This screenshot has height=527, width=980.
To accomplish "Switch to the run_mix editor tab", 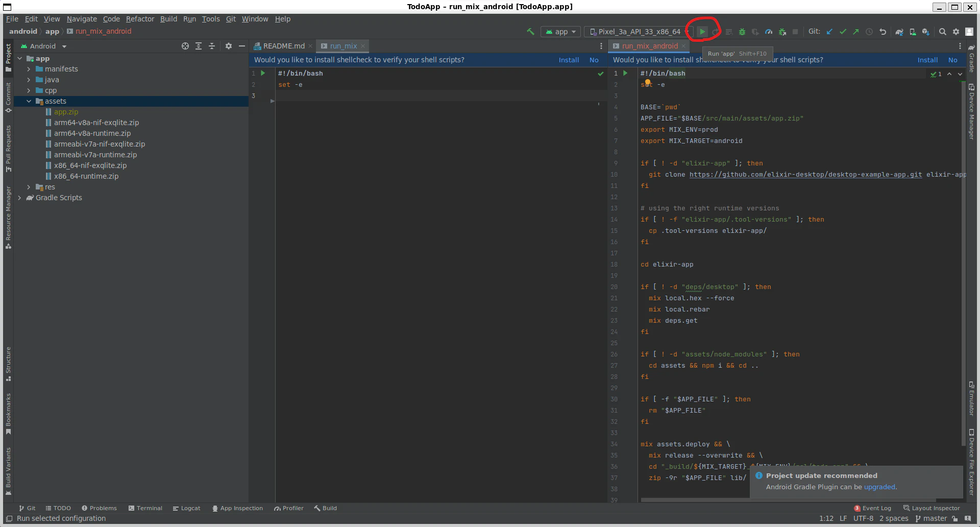I will tap(343, 46).
